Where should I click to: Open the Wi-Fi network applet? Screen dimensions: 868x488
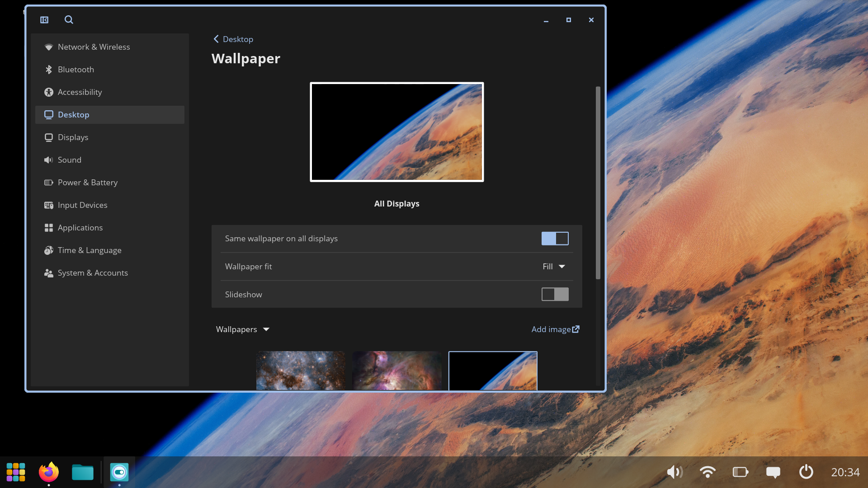(708, 472)
